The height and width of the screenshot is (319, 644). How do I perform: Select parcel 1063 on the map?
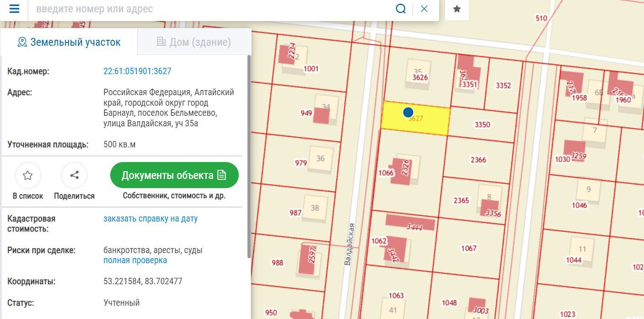pyautogui.click(x=396, y=295)
